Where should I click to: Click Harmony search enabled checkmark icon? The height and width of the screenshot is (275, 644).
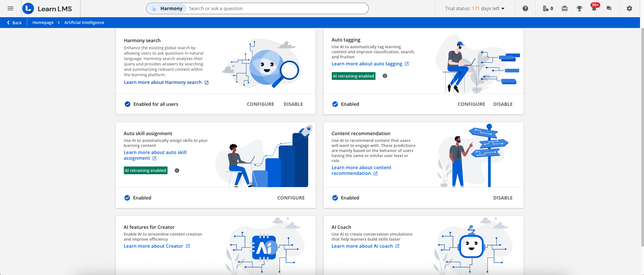(128, 104)
